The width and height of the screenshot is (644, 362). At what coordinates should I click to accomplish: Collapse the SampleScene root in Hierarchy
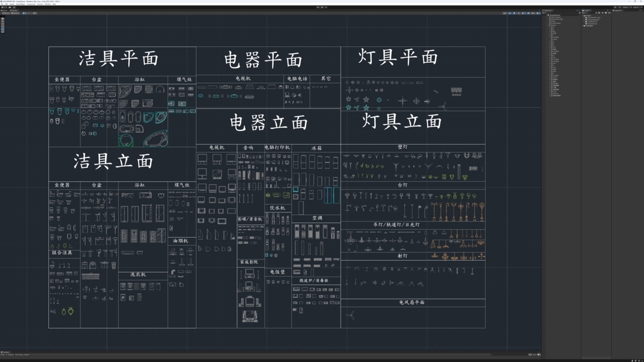pos(547,15)
